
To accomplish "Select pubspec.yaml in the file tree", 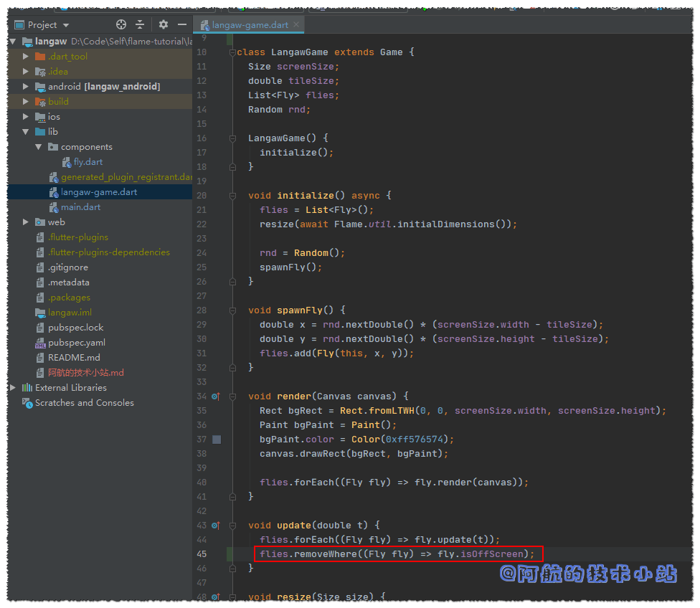I will pyautogui.click(x=76, y=343).
